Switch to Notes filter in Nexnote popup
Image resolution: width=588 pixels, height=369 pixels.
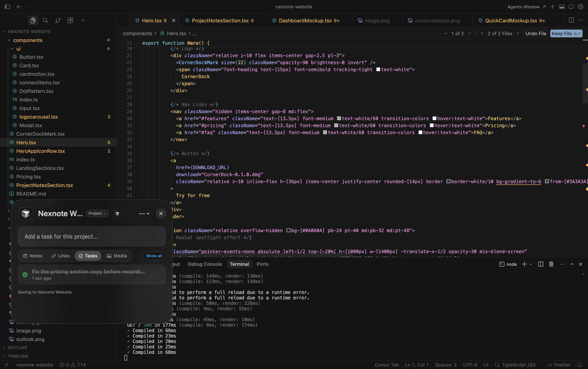(33, 256)
